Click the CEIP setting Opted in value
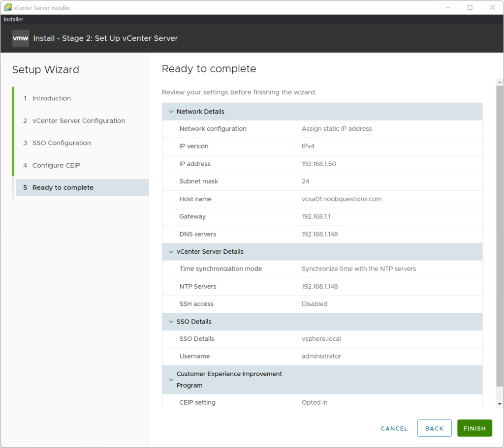 [x=315, y=402]
